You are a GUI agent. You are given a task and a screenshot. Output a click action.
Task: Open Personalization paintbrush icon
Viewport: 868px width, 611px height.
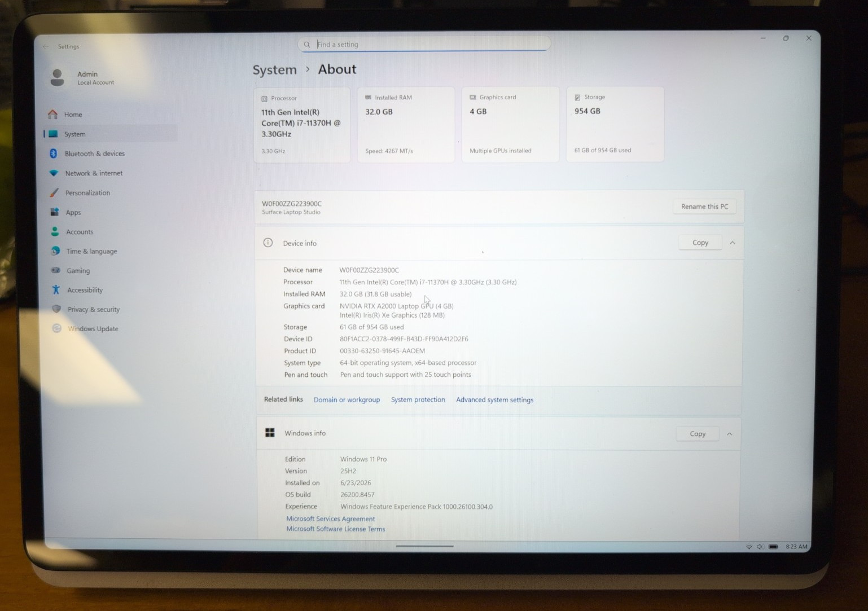[x=54, y=193]
